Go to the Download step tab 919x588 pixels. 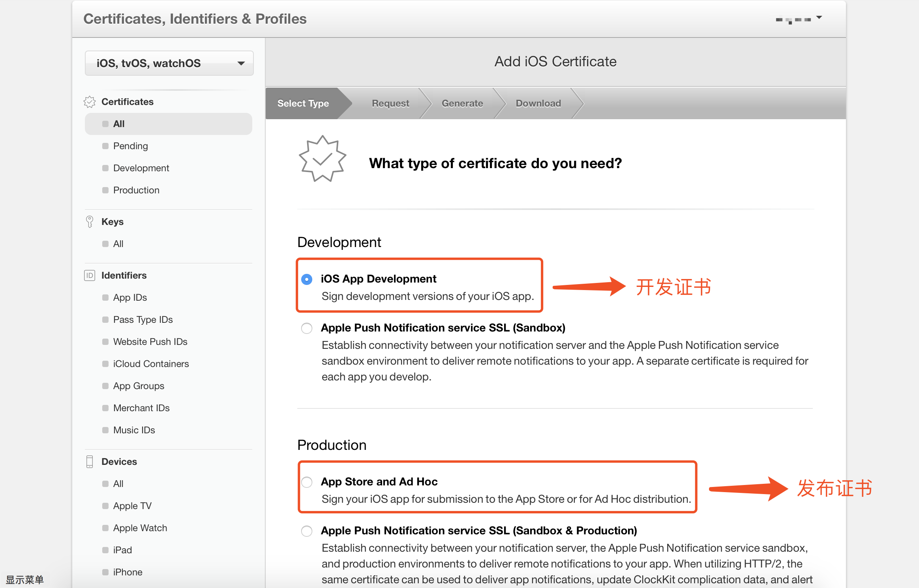point(538,103)
